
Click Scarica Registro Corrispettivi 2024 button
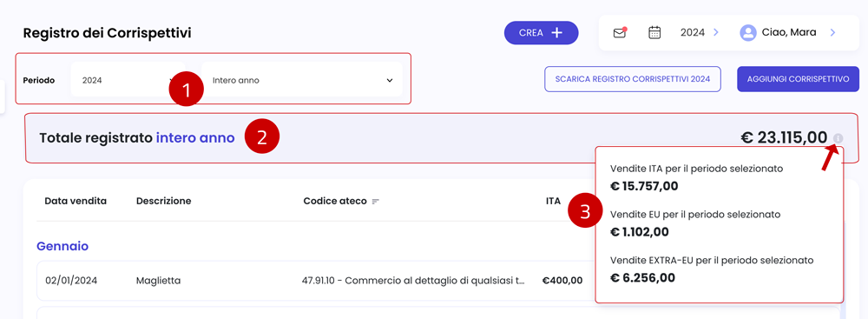coord(634,79)
